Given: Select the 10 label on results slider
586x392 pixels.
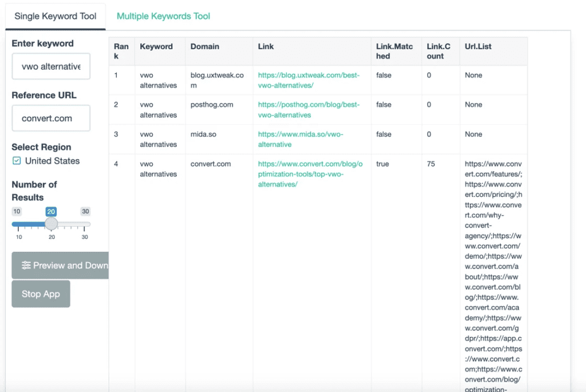Looking at the screenshot, I should (17, 212).
